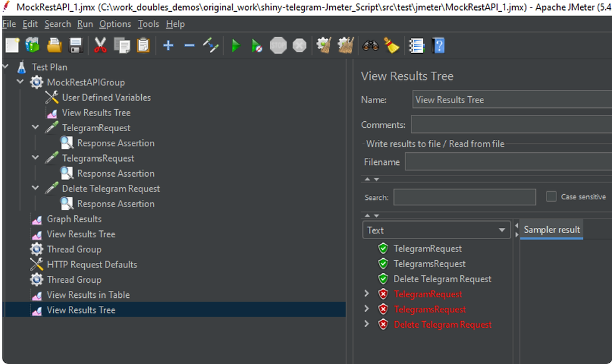
Task: Click the Paste clipboard icon
Action: (143, 46)
